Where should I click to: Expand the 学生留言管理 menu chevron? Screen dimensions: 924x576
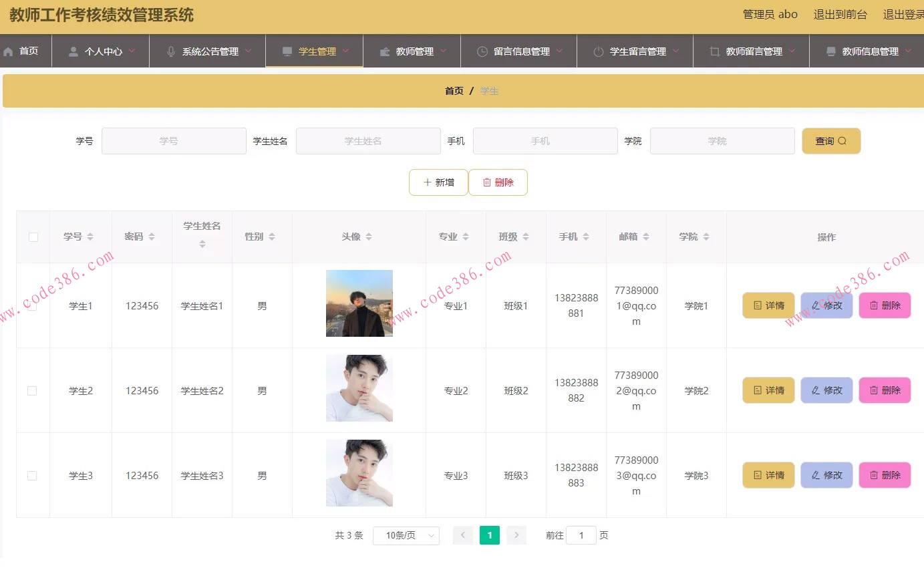pyautogui.click(x=675, y=51)
